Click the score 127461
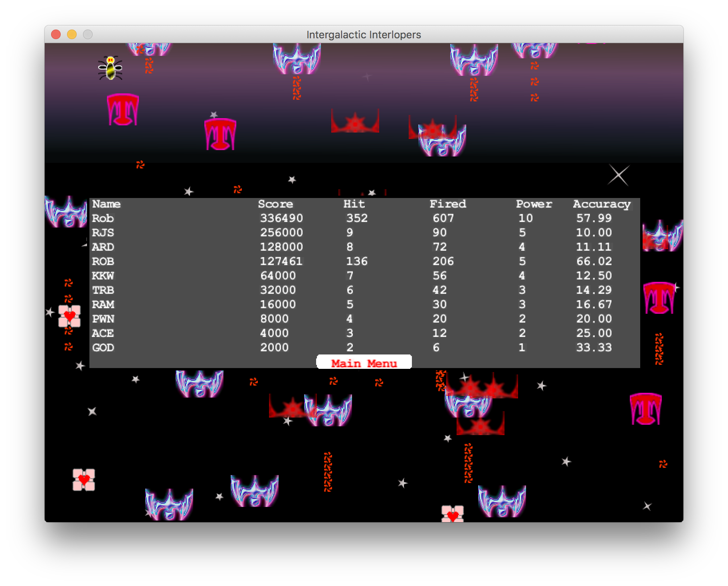Image resolution: width=728 pixels, height=586 pixels. point(281,261)
